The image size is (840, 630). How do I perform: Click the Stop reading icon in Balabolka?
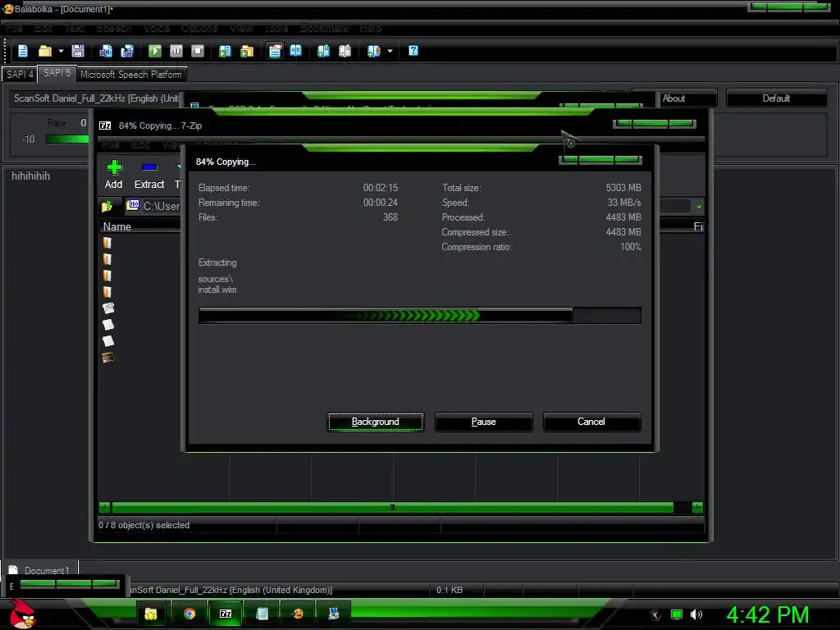click(198, 51)
